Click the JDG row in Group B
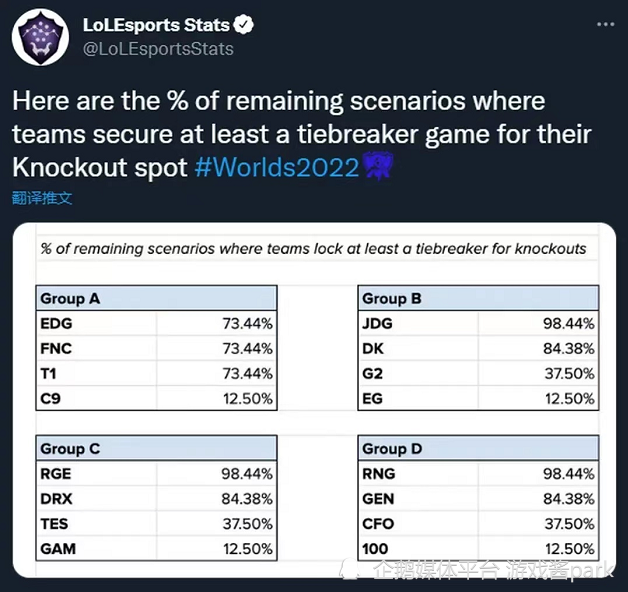 [478, 324]
